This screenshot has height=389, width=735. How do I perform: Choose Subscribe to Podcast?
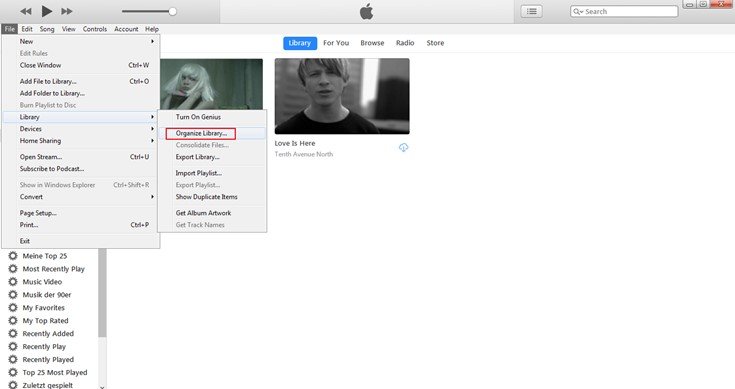(x=81, y=169)
